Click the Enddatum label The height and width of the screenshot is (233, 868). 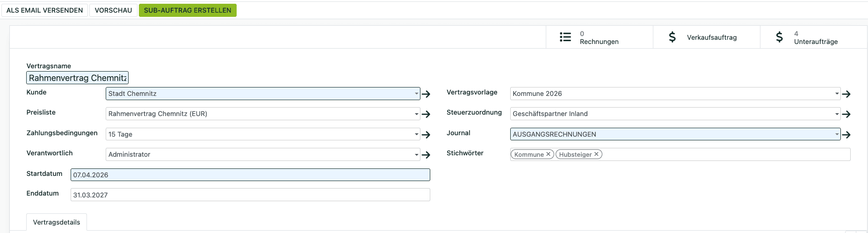click(x=43, y=193)
